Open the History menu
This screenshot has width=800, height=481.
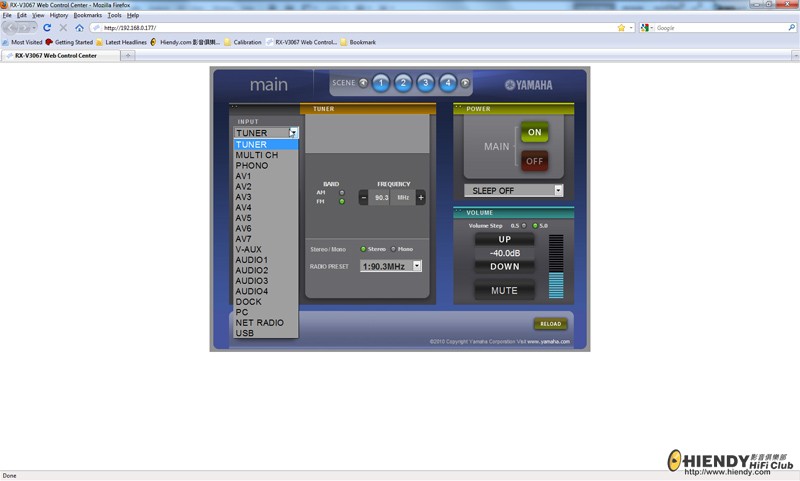(59, 15)
